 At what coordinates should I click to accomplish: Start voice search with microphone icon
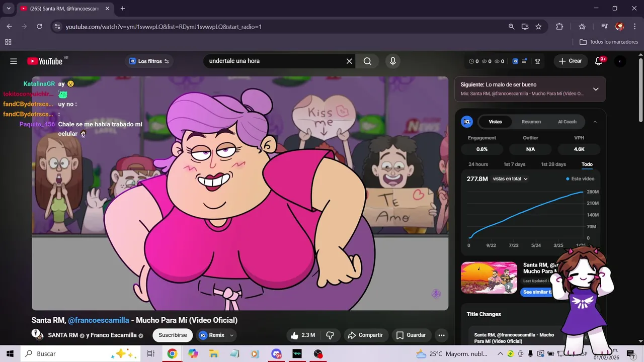click(393, 61)
